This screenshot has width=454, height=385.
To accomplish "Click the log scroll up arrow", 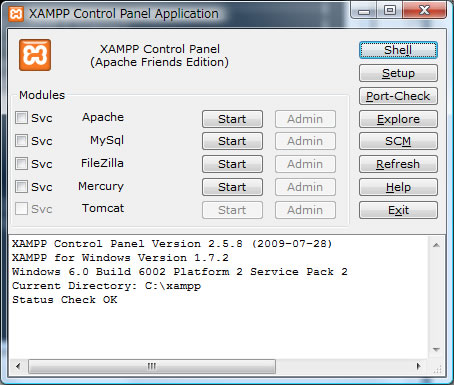I will (436, 245).
